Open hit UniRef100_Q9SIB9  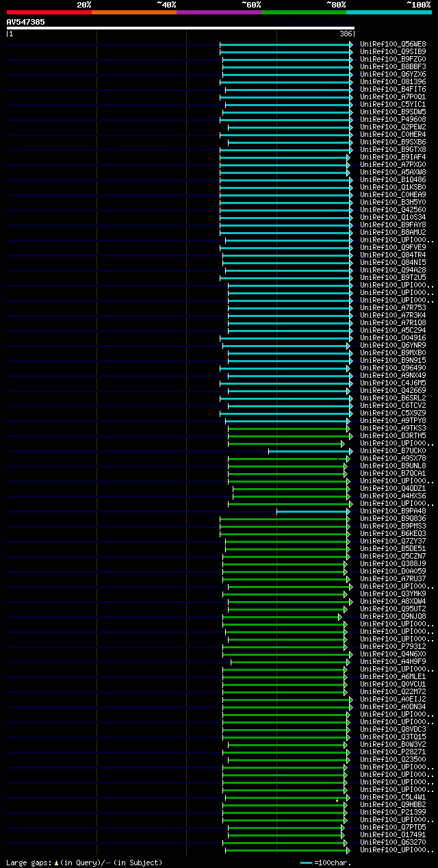[x=394, y=51]
